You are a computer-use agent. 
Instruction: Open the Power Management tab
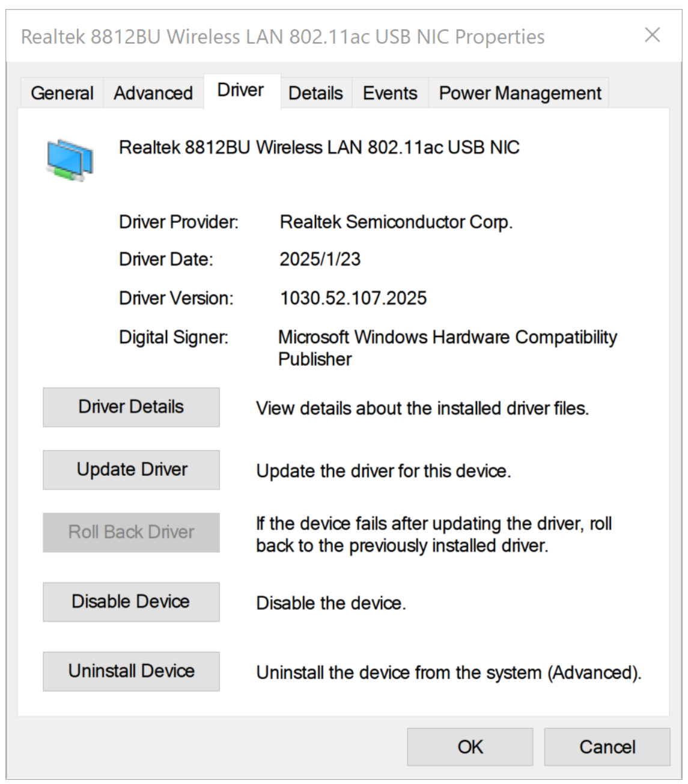pos(520,94)
